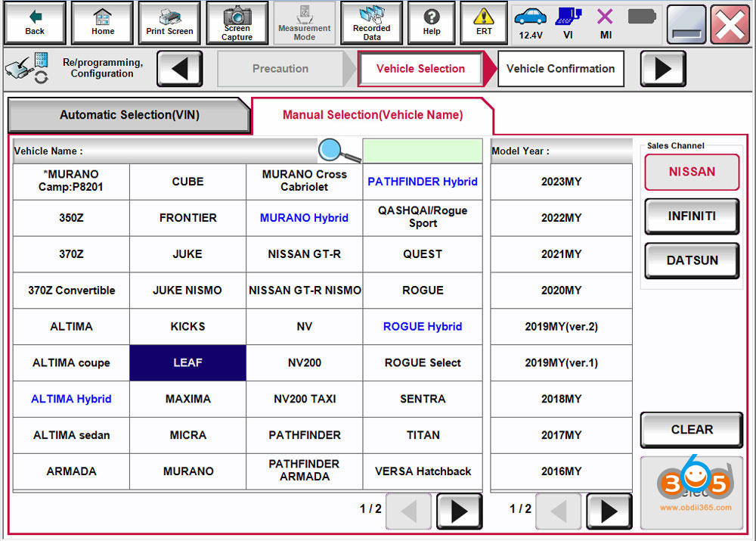This screenshot has width=756, height=541.
Task: Select PATHFINDER Hybrid vehicle
Action: (x=423, y=182)
